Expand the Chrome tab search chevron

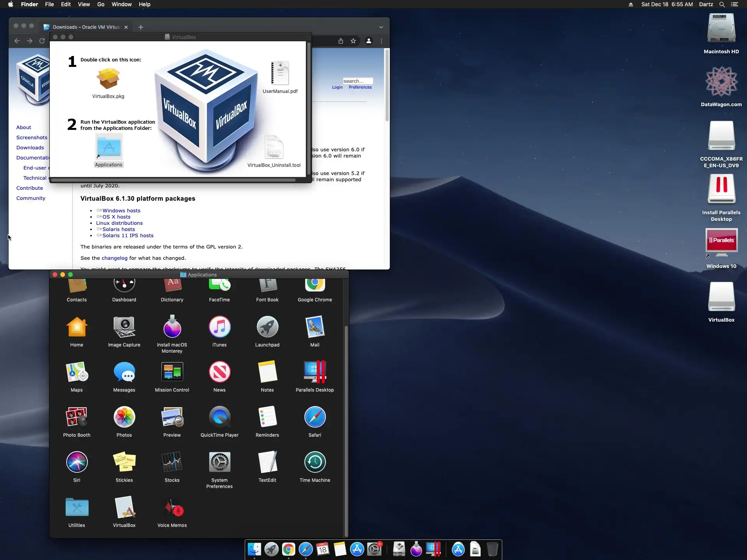[381, 27]
